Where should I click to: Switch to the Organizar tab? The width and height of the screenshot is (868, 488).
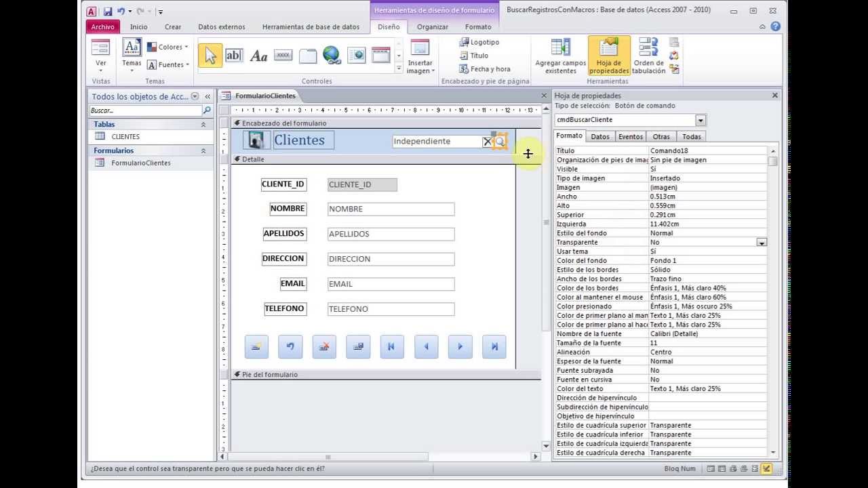[x=433, y=27]
